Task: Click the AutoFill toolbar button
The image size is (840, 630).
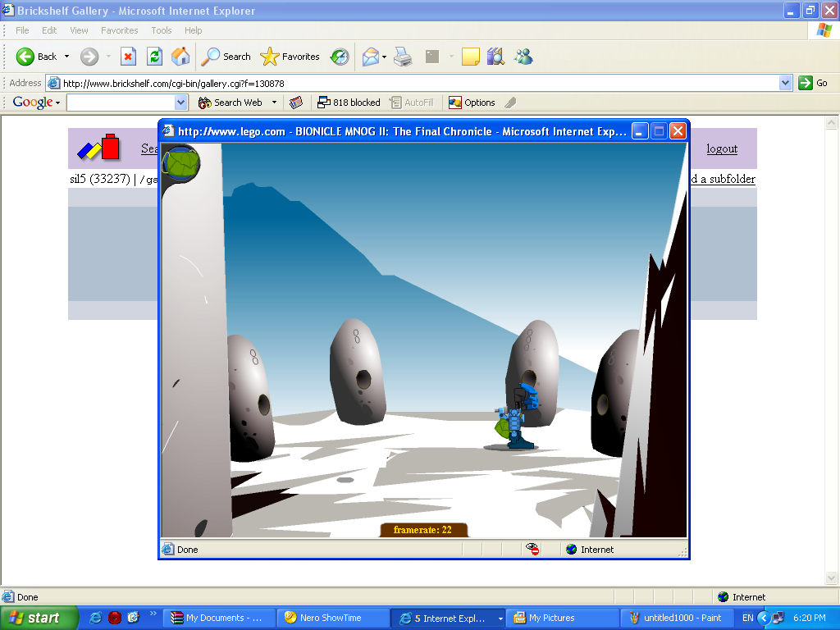Action: tap(412, 103)
